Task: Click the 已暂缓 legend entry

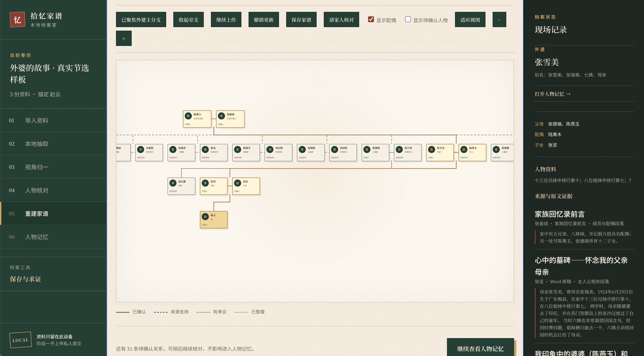Action: click(x=250, y=312)
